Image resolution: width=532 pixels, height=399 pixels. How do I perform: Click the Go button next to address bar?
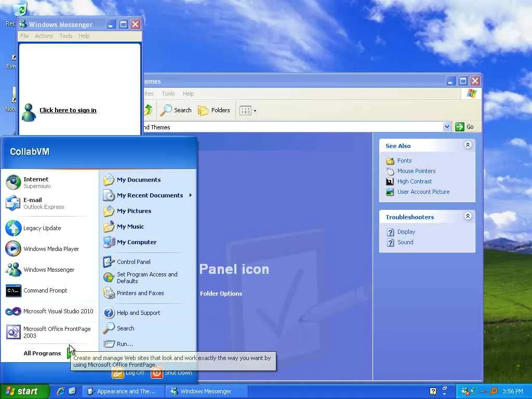click(x=464, y=127)
